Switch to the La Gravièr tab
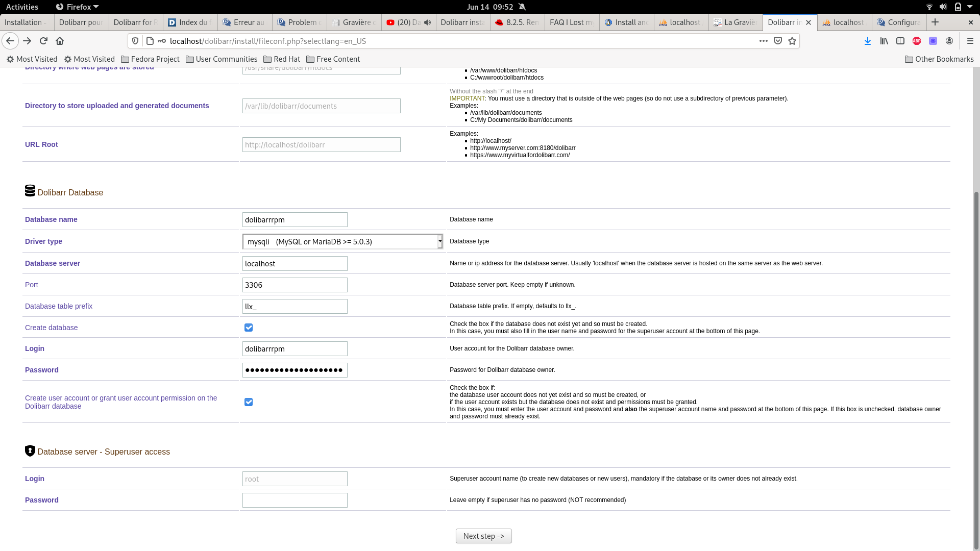Screen dimensions: 980x551 (x=736, y=22)
